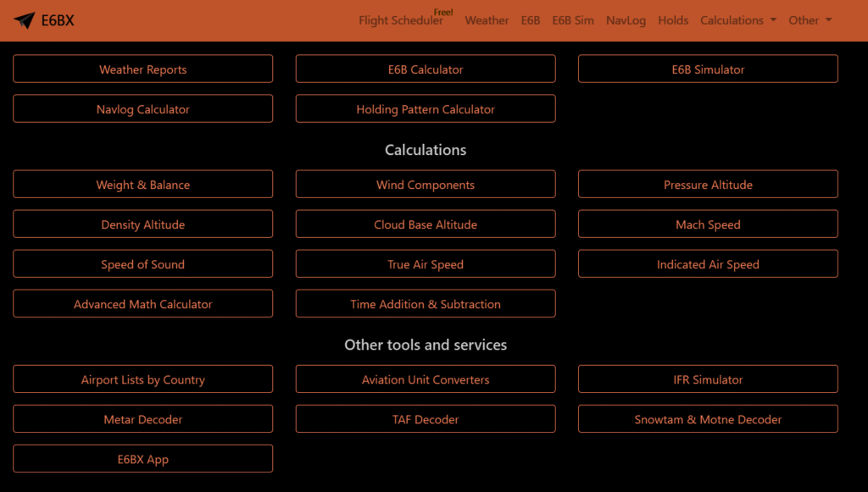Go to Weather in top navigation
The height and width of the screenshot is (492, 868).
pyautogui.click(x=487, y=20)
